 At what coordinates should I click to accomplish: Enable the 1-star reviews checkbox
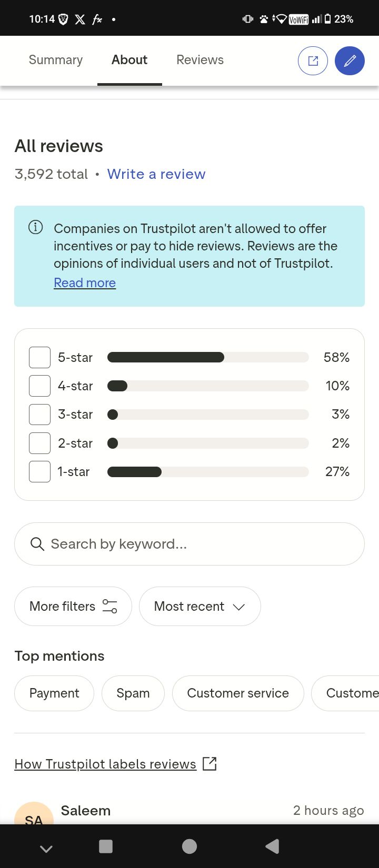click(39, 471)
